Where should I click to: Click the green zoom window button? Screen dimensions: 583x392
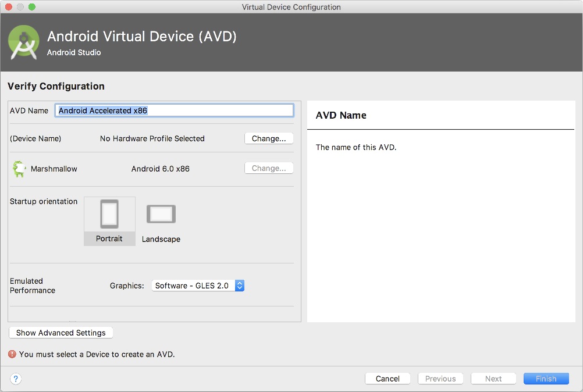tap(32, 6)
